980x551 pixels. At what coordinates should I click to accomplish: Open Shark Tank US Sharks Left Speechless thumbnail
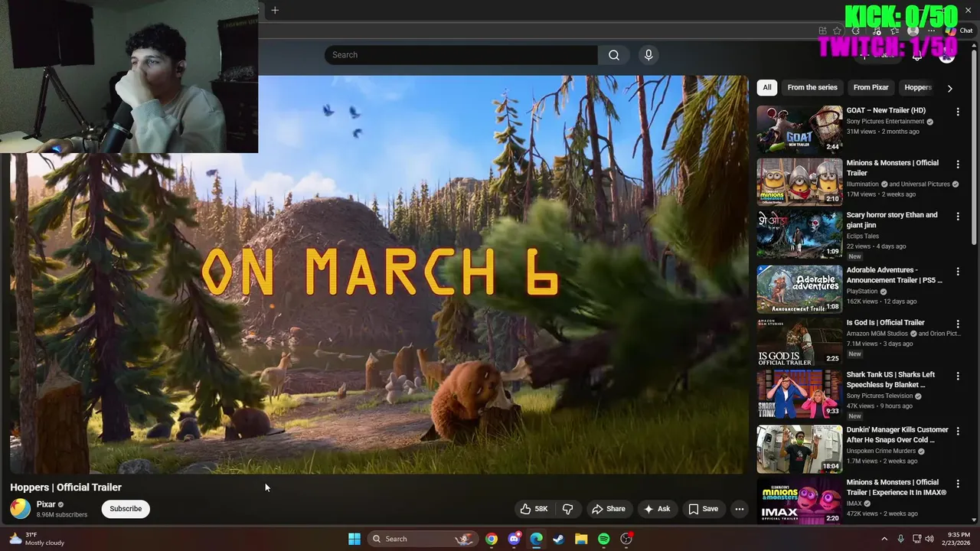coord(799,394)
